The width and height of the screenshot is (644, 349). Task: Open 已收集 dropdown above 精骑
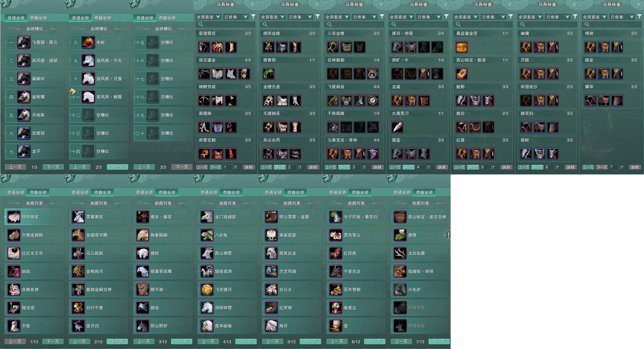(x=622, y=17)
